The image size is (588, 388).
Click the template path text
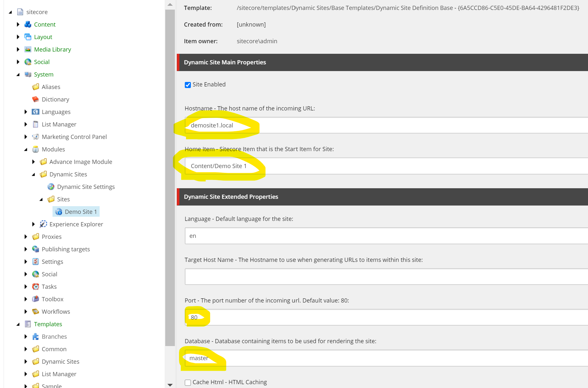408,8
